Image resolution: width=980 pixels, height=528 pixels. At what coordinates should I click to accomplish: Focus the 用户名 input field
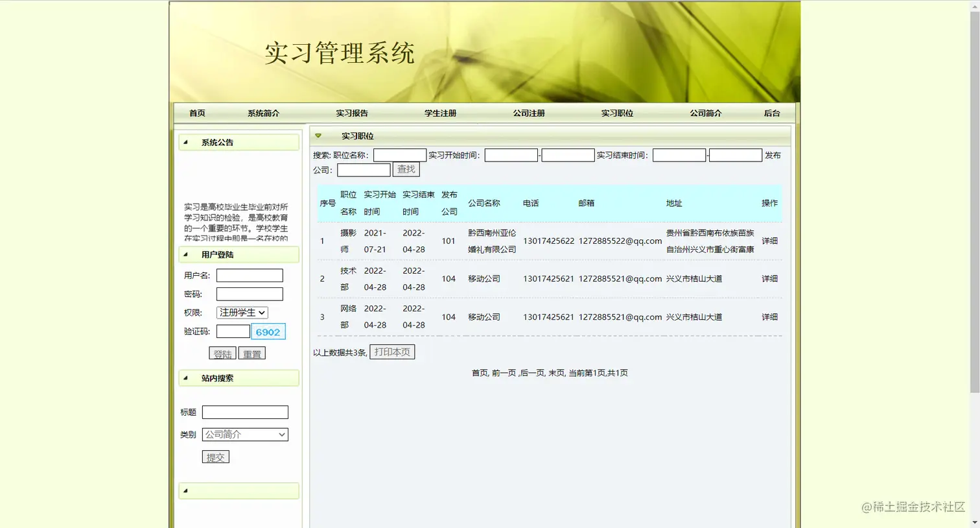click(250, 276)
